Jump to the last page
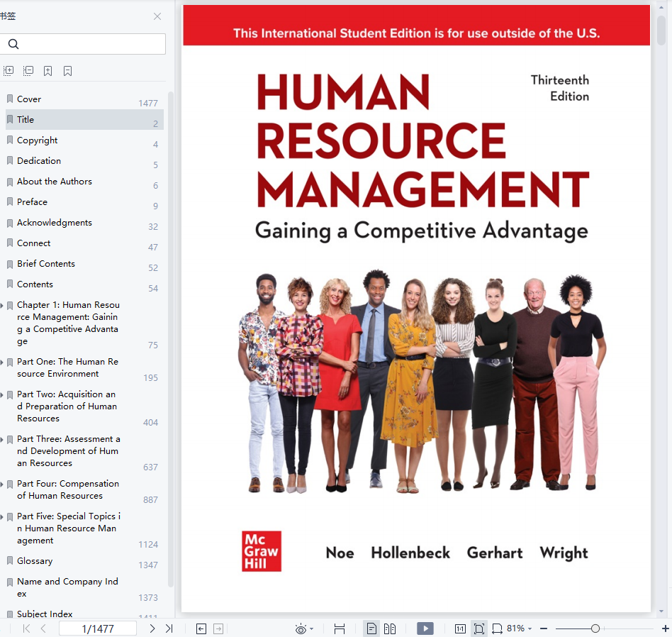The width and height of the screenshot is (672, 637). [x=169, y=629]
